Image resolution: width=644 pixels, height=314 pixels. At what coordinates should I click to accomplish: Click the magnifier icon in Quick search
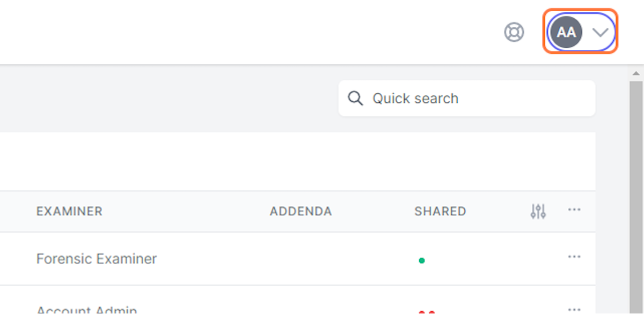coord(355,98)
